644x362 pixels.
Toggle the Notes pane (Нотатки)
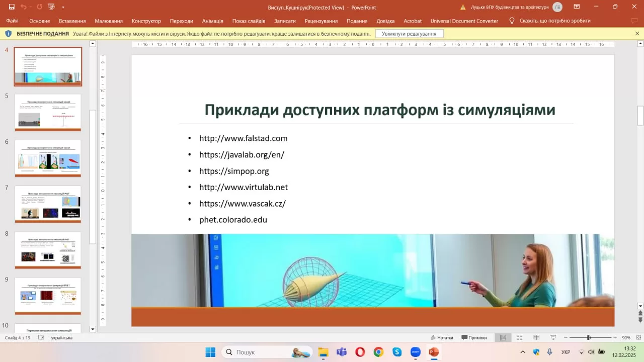click(x=441, y=337)
